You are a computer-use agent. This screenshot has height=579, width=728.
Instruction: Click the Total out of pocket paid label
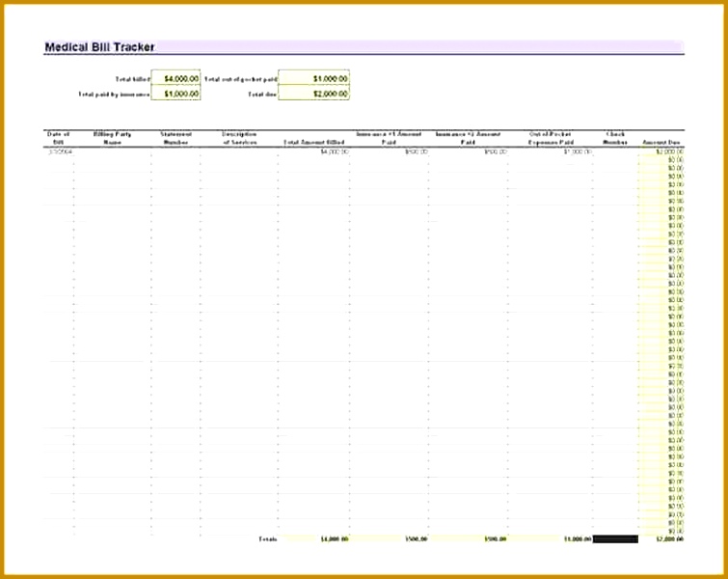pyautogui.click(x=240, y=79)
